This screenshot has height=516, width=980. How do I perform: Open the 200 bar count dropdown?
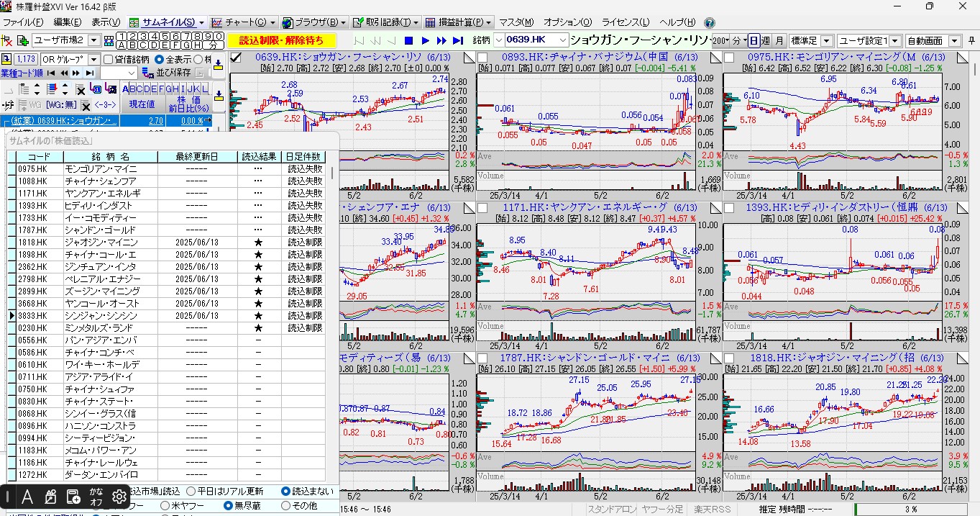pos(721,41)
